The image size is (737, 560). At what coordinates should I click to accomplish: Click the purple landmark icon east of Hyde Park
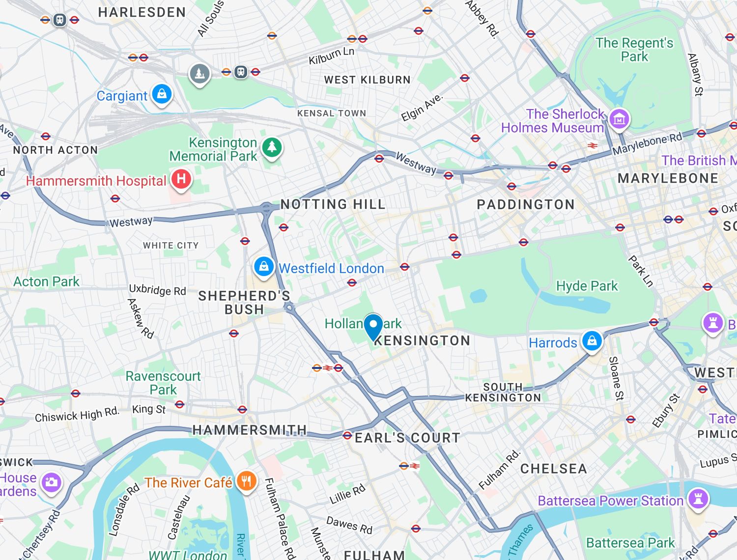pos(713,324)
